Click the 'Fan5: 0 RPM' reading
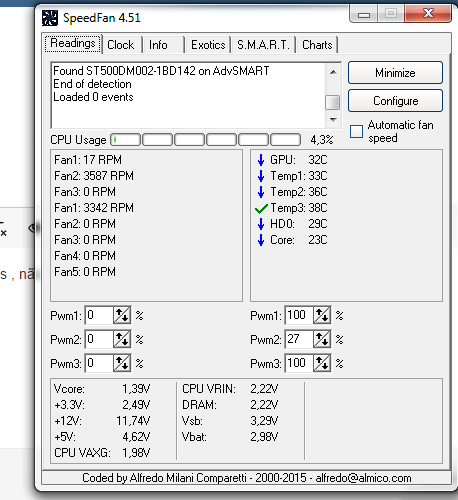 coord(85,272)
